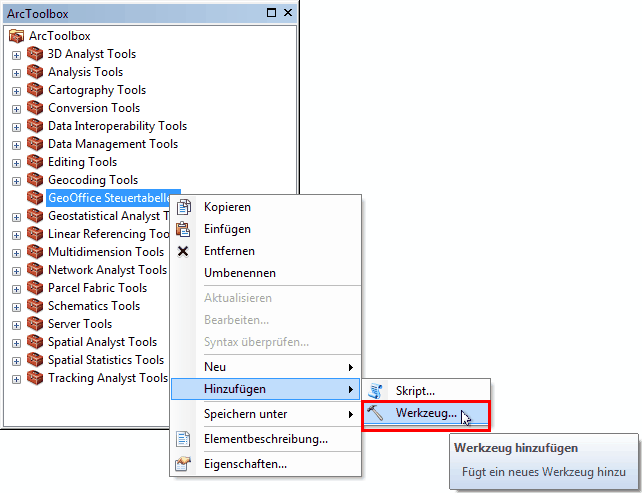Click the Editing Tools toolbox icon
Viewport: 642px width, 493px height.
(x=36, y=162)
